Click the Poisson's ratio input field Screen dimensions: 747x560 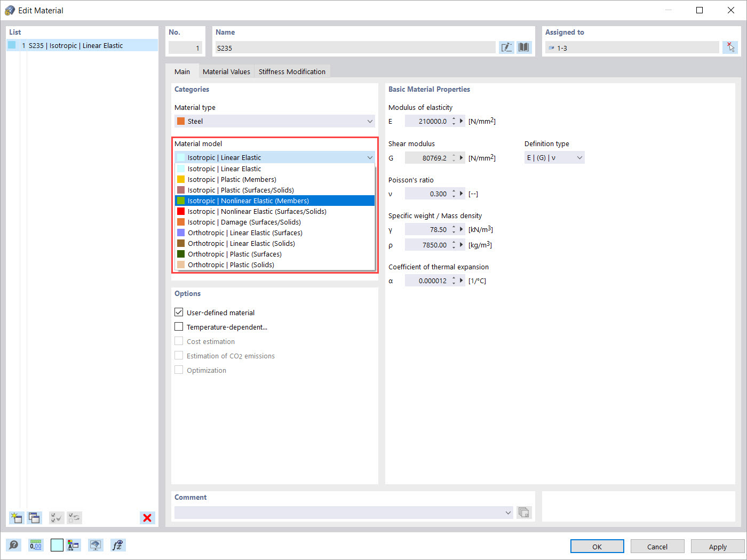[427, 194]
